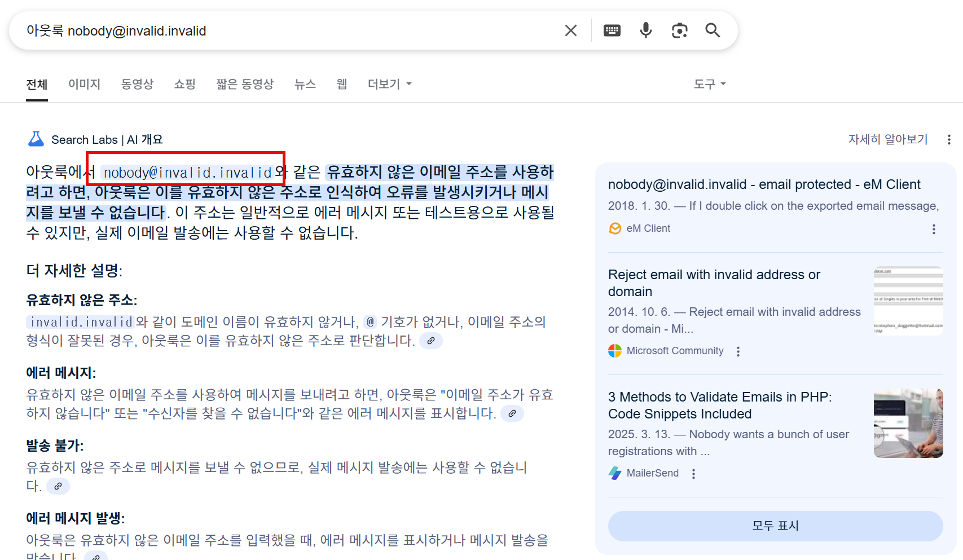Switch to the 웹 tab
The width and height of the screenshot is (963, 560).
341,84
